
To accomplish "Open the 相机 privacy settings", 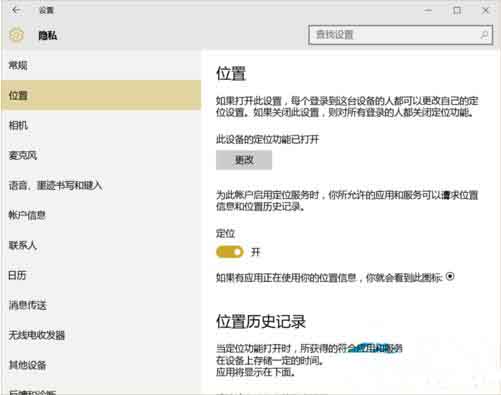I will [x=101, y=125].
